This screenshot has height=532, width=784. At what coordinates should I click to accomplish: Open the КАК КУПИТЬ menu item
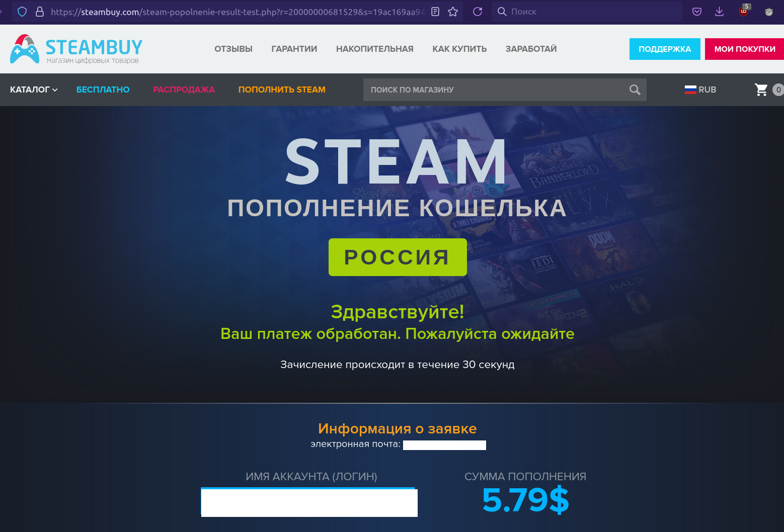tap(459, 49)
